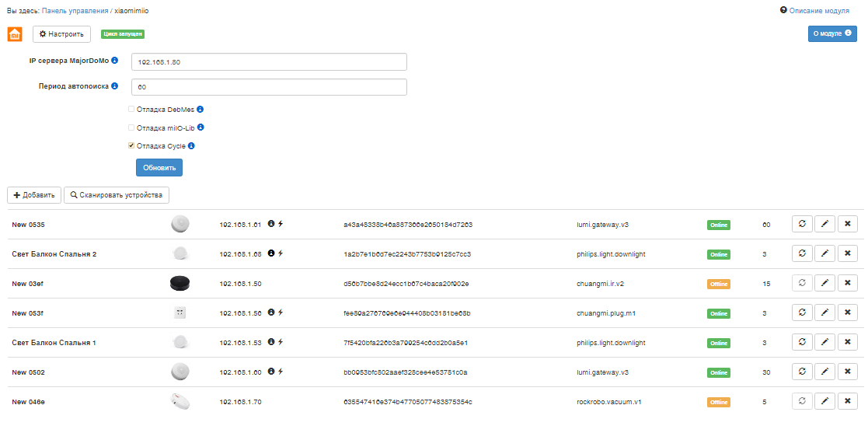Delete the New 053f device
The image size is (868, 426).
point(847,313)
